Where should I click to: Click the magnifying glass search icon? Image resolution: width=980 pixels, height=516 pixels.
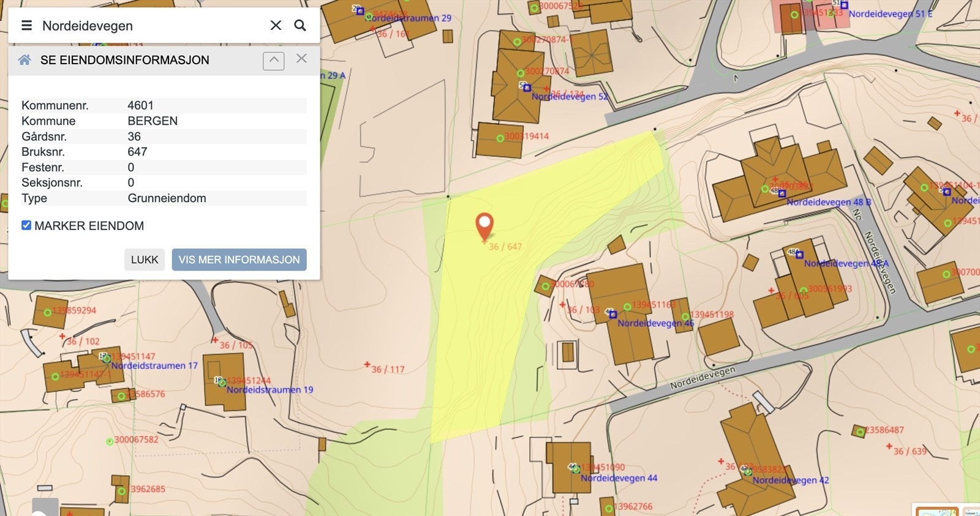tap(300, 25)
